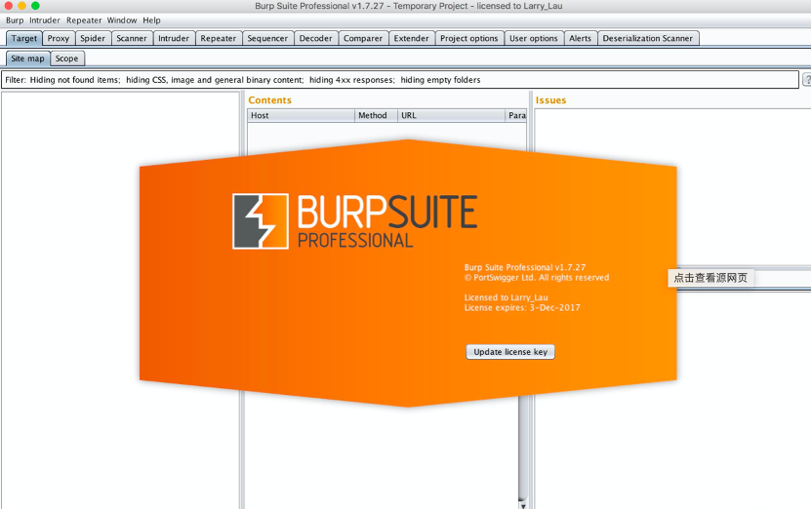Viewport: 812px width, 509px height.
Task: Click the site map filter bar
Action: [400, 80]
